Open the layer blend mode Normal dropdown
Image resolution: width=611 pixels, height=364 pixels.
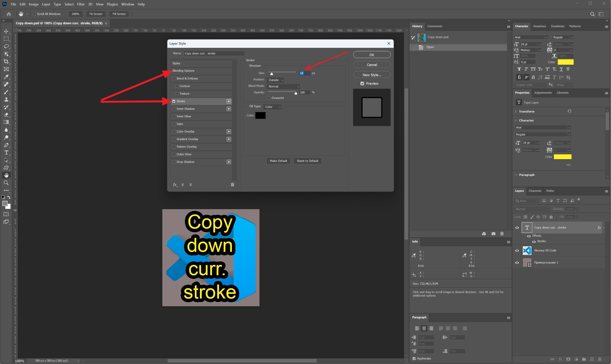pyautogui.click(x=532, y=209)
